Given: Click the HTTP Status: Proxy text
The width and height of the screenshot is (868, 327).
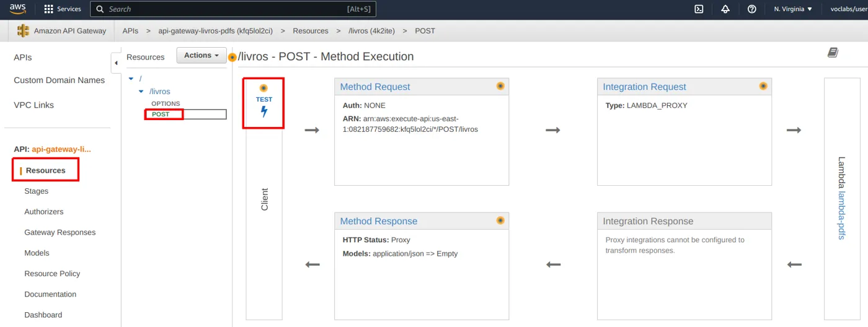Looking at the screenshot, I should tap(376, 240).
